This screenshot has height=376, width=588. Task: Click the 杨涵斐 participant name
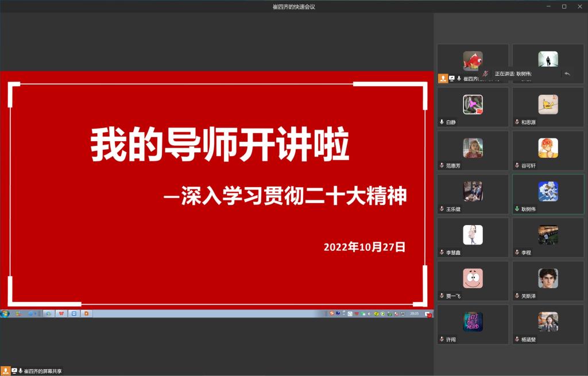pyautogui.click(x=528, y=339)
